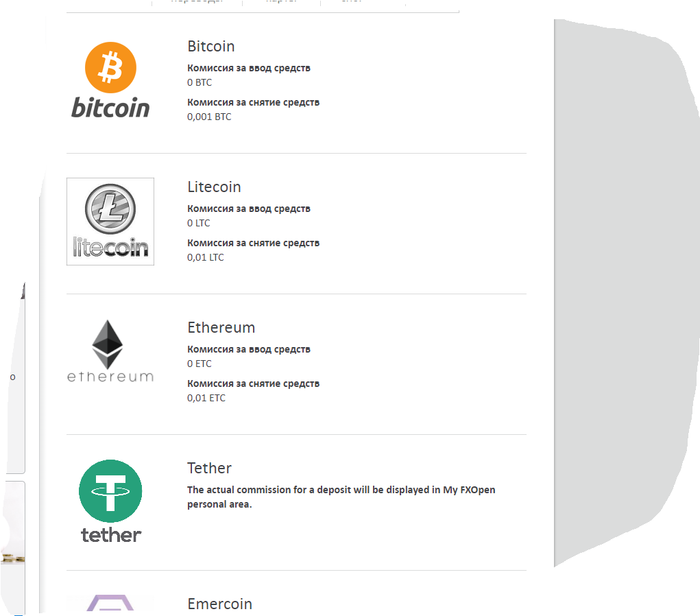Open the Bitcoin heading
The width and height of the screenshot is (700, 616).
[x=211, y=47]
